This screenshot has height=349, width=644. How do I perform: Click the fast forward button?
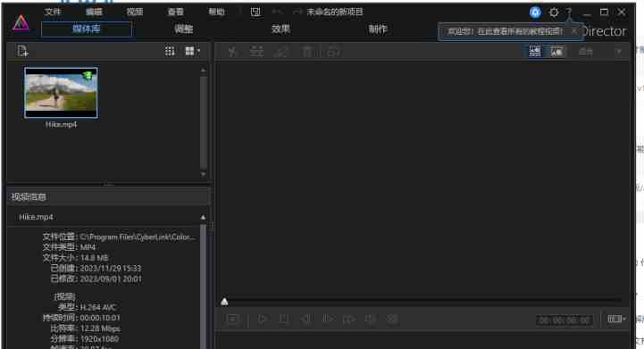tap(349, 319)
